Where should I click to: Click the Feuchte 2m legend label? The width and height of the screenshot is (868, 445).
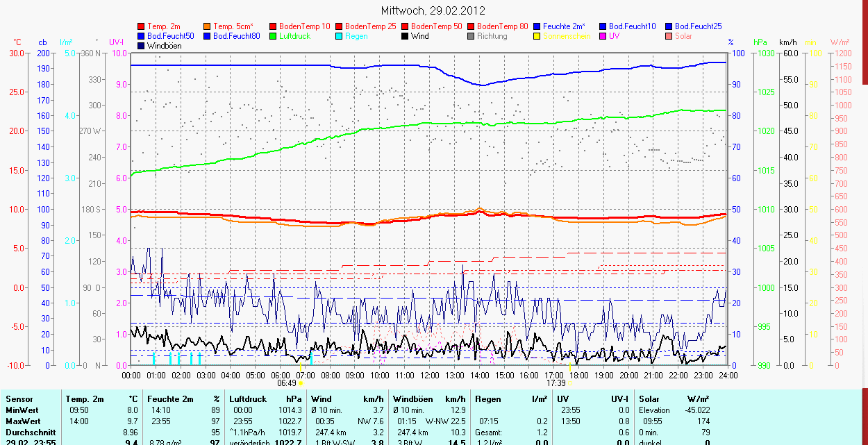pos(565,26)
